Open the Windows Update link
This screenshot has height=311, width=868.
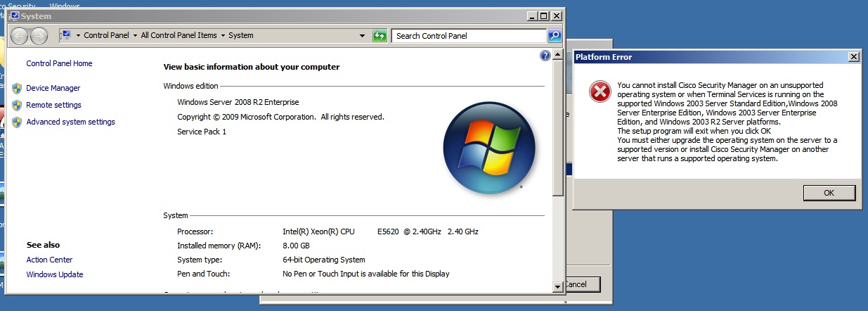tap(55, 274)
